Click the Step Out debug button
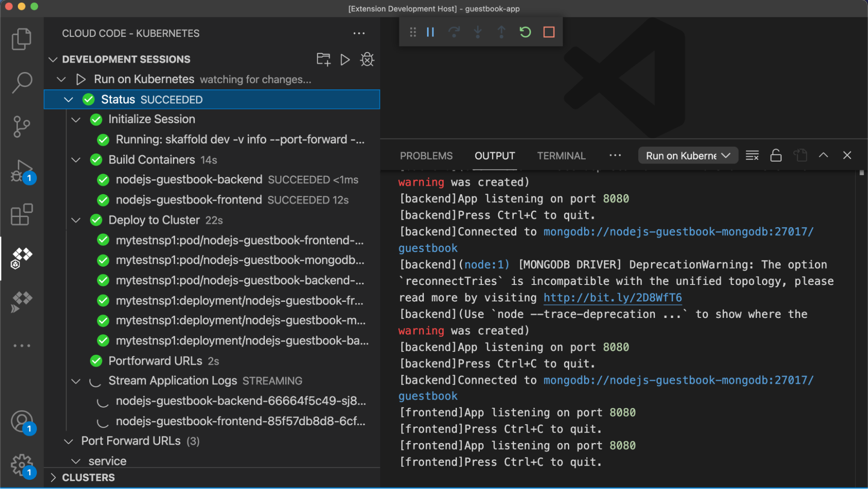868x489 pixels. tap(502, 32)
